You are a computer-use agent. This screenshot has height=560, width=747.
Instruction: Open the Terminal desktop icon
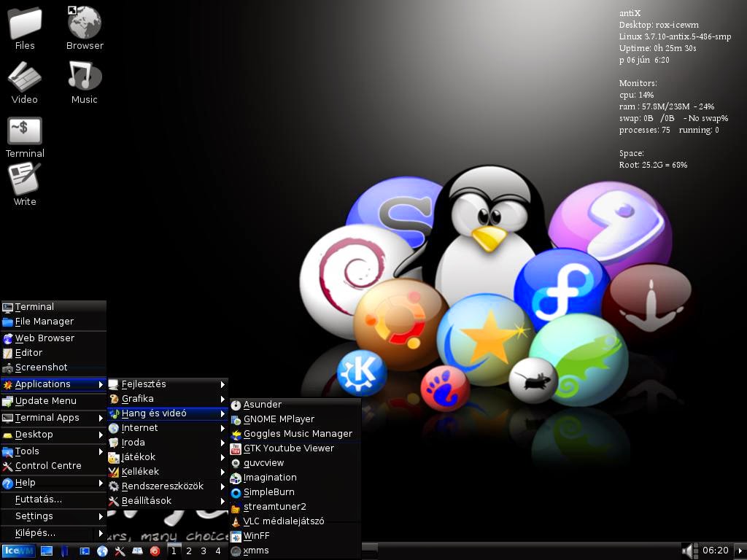click(25, 137)
